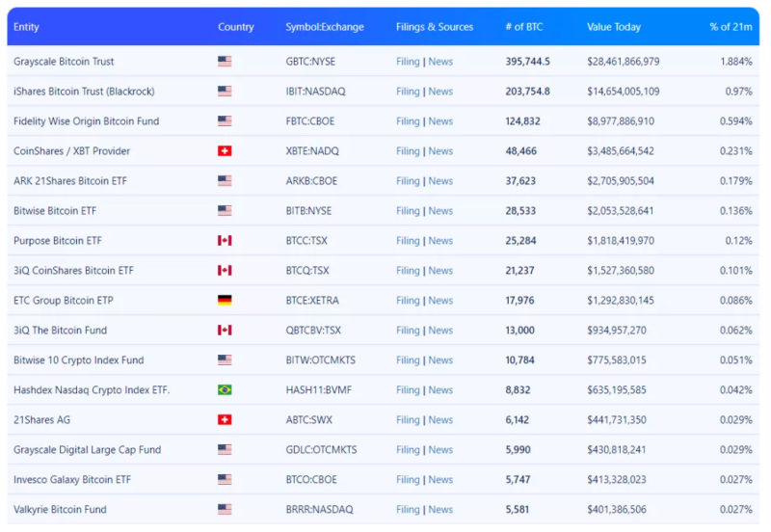The image size is (771, 532).
Task: Click the Swiss flag for 21Shares AG
Action: tap(225, 420)
